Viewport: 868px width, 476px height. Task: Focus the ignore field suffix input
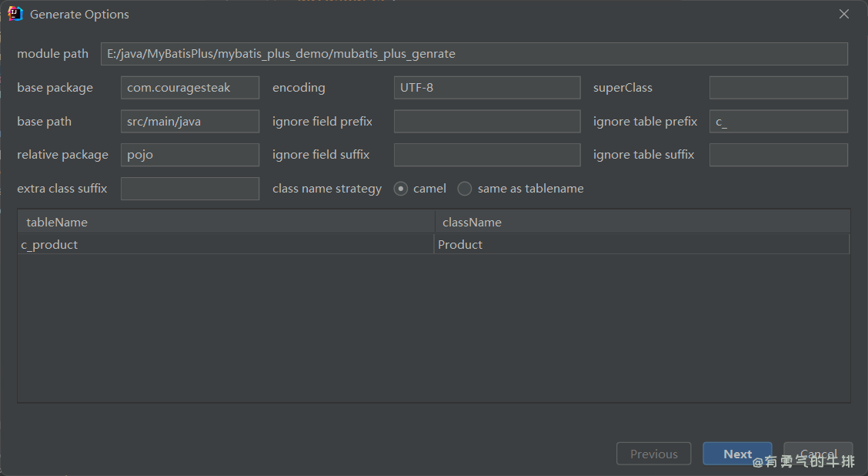486,155
